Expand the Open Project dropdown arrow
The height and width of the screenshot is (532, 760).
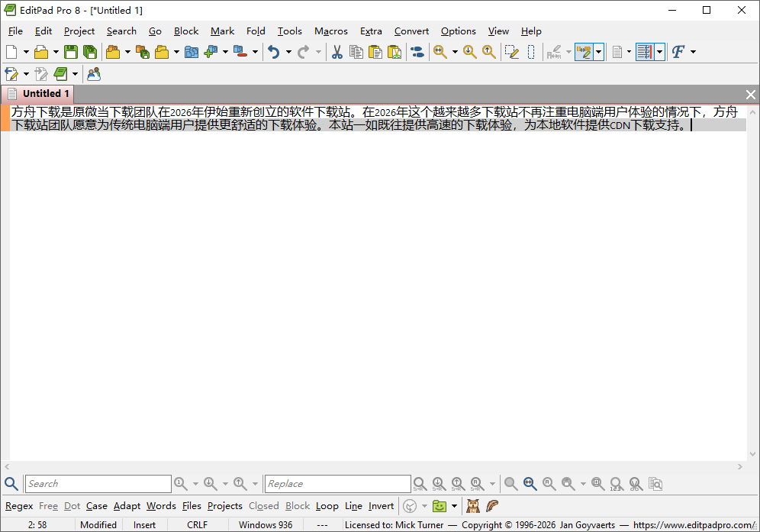click(127, 52)
